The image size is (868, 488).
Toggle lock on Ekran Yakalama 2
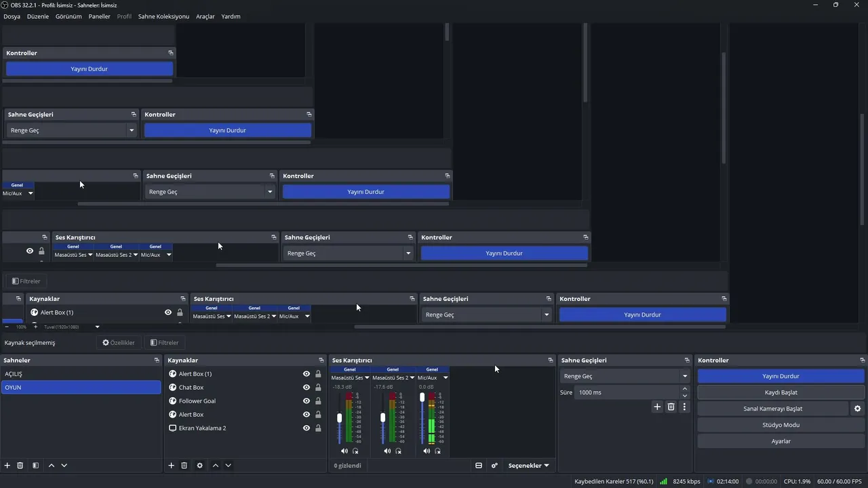[x=318, y=428]
